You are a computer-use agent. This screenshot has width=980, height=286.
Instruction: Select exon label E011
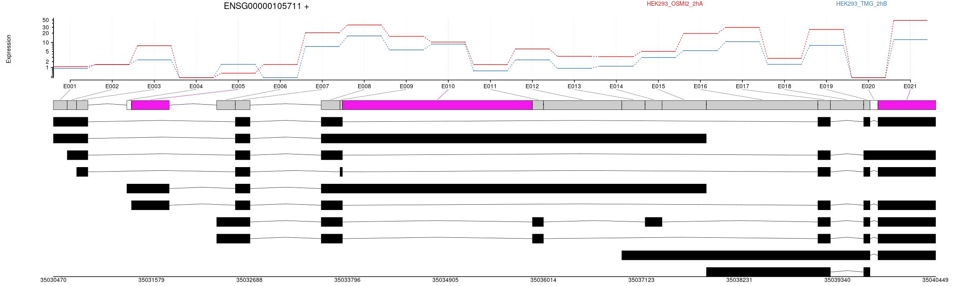[490, 86]
